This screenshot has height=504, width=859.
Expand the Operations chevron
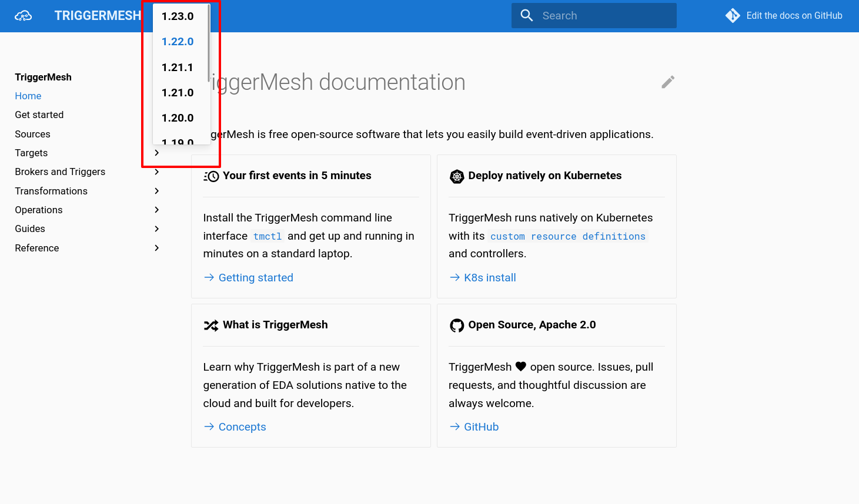tap(156, 210)
